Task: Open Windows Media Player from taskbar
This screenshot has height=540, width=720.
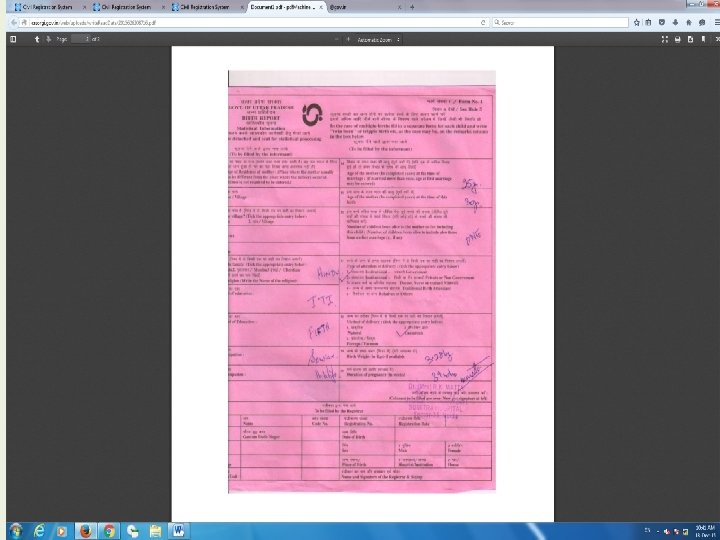Action: (x=62, y=531)
